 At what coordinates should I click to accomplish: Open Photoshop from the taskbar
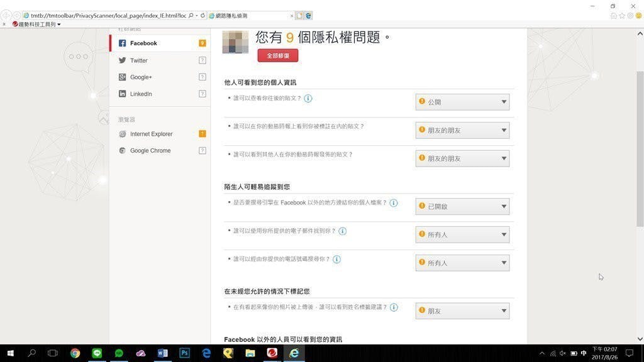[184, 353]
